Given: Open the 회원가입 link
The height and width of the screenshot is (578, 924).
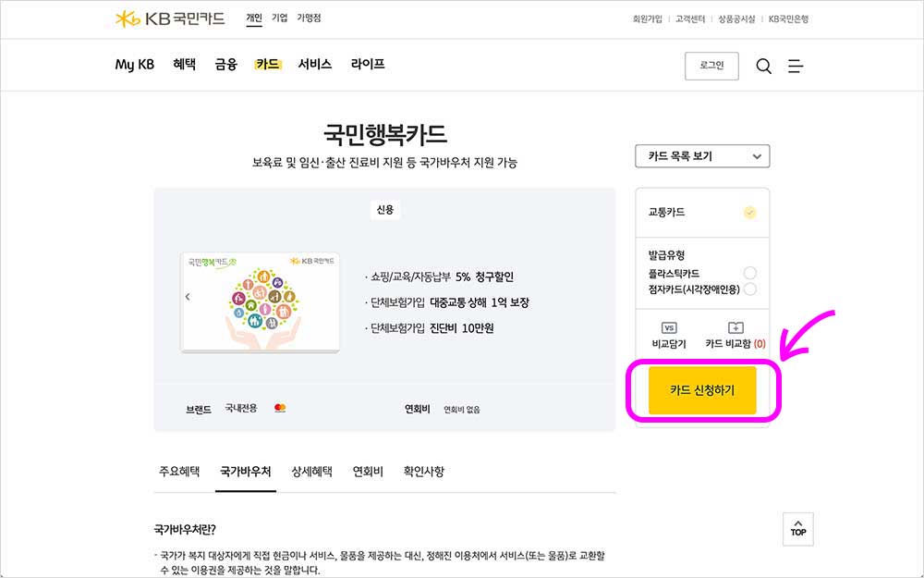Looking at the screenshot, I should click(x=648, y=18).
